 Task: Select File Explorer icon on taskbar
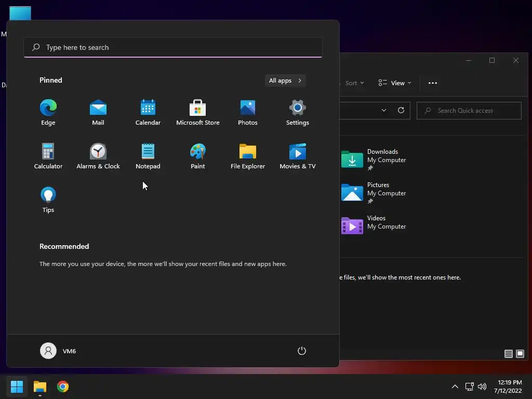click(39, 387)
